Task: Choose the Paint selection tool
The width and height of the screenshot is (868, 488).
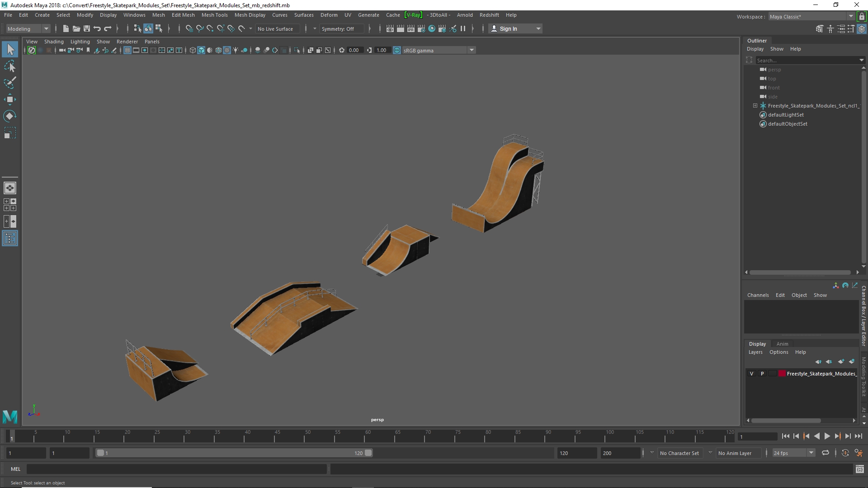Action: tap(10, 83)
